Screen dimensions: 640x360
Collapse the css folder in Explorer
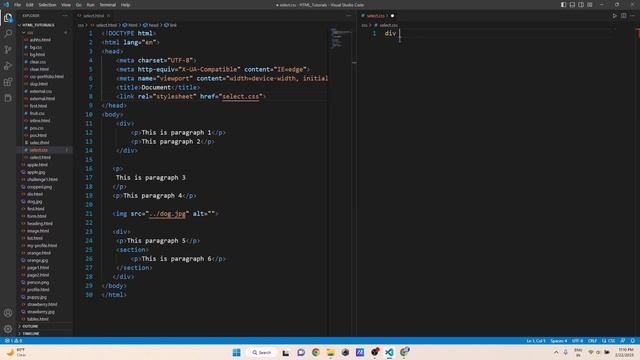(31, 32)
